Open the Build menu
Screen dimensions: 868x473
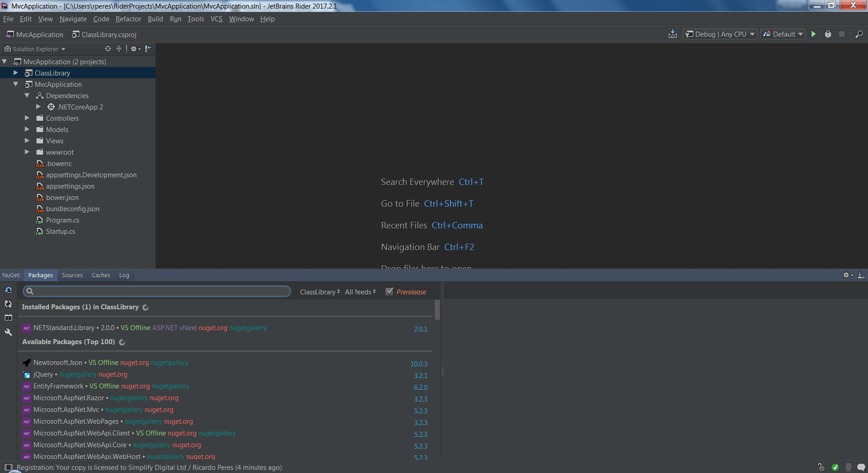coord(155,19)
